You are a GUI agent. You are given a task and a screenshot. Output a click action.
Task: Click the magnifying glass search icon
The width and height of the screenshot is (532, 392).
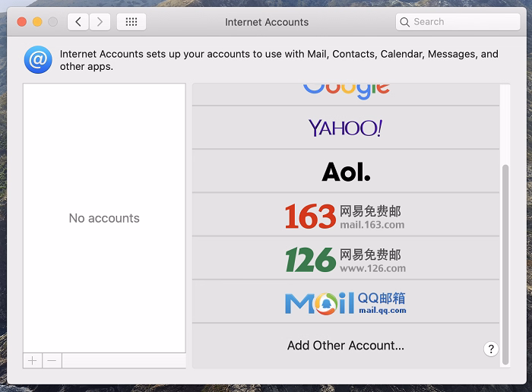click(x=404, y=22)
